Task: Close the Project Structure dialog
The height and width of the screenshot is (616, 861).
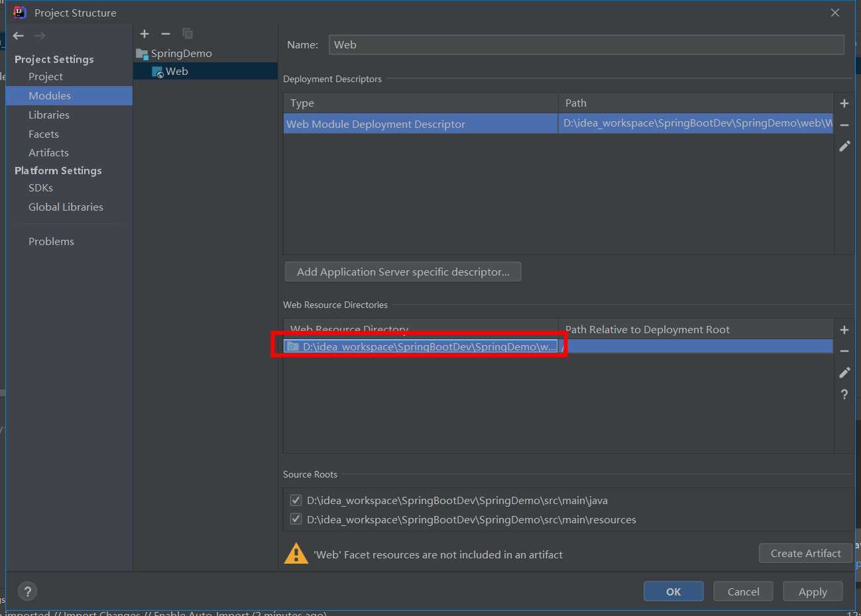Action: [x=835, y=13]
